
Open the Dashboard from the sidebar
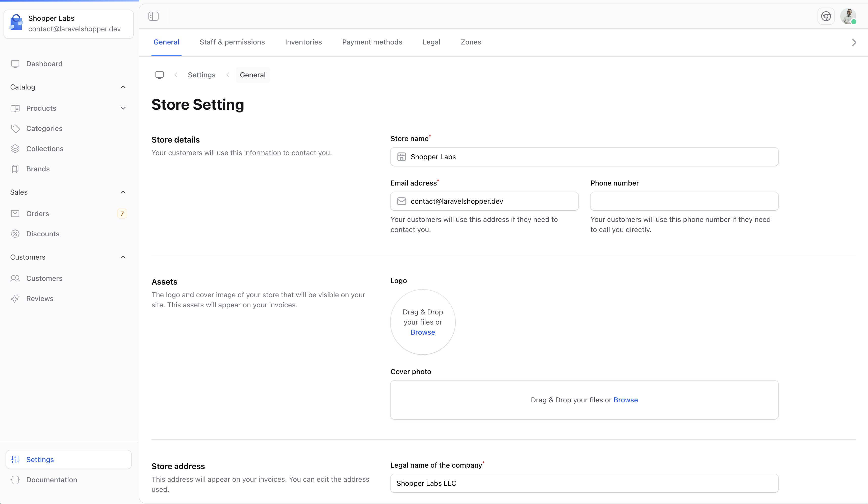click(x=44, y=63)
